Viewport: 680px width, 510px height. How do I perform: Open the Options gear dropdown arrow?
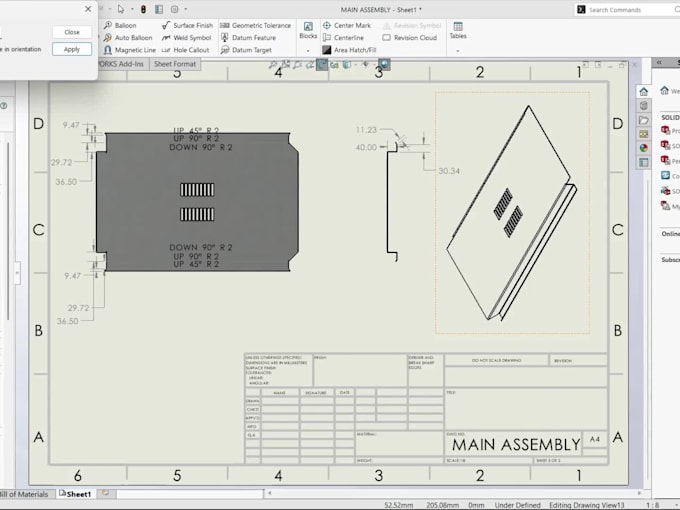(x=186, y=9)
